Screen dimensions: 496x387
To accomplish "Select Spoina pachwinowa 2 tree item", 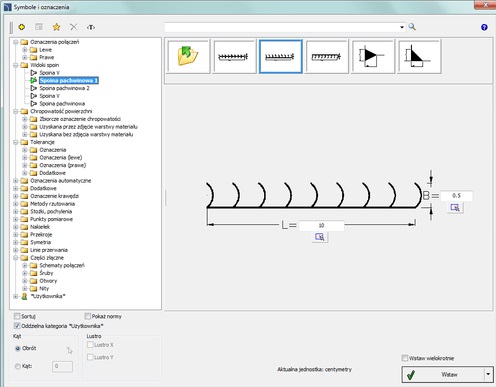I will click(64, 88).
